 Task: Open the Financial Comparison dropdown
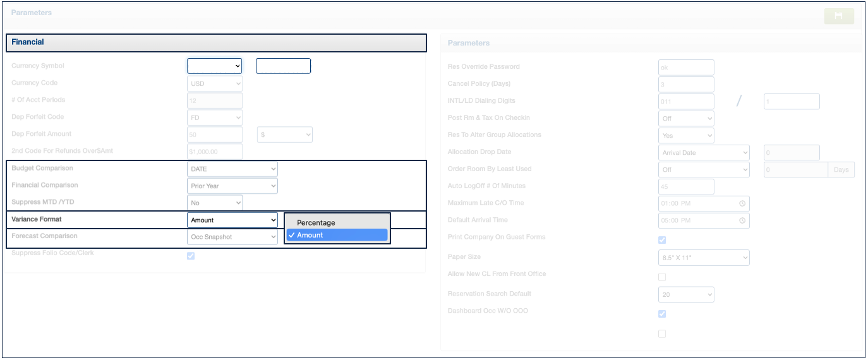click(232, 186)
